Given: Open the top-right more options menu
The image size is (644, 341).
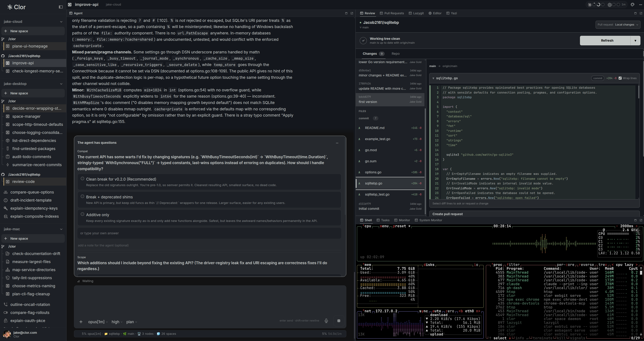Looking at the screenshot, I should [640, 5].
